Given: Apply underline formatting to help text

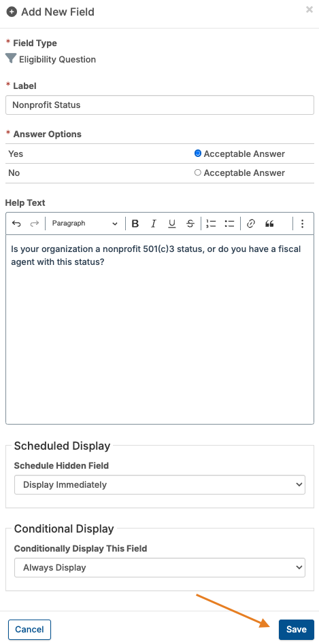Looking at the screenshot, I should (x=172, y=223).
